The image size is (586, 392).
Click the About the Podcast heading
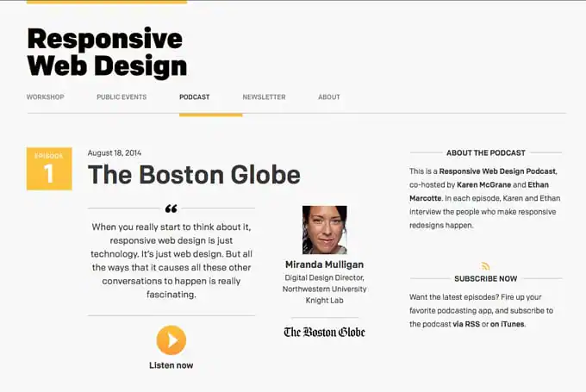(486, 152)
